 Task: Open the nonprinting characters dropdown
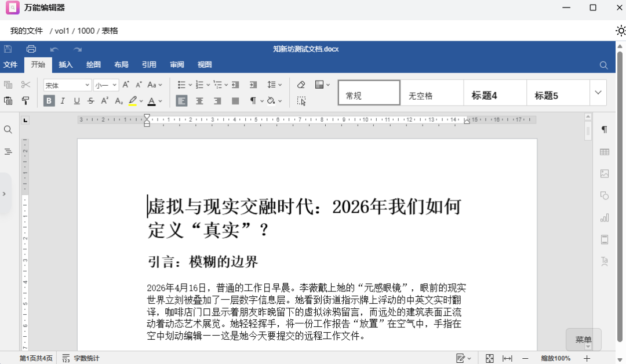point(261,101)
